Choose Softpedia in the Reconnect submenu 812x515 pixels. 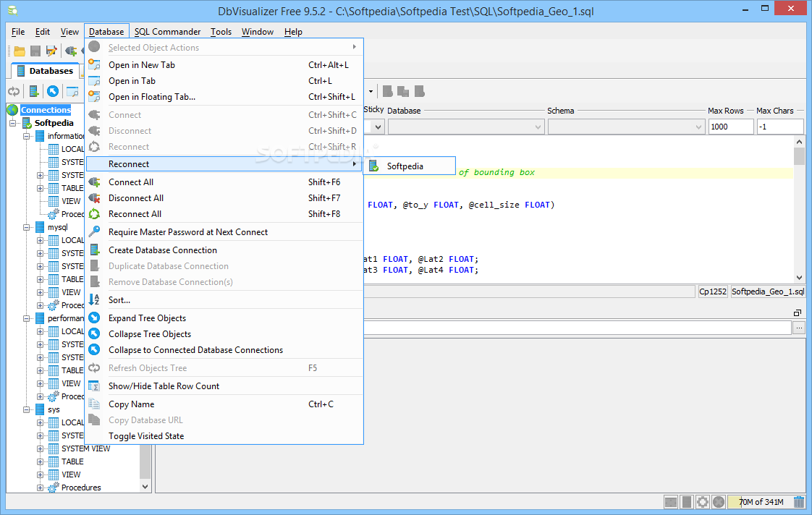[410, 166]
